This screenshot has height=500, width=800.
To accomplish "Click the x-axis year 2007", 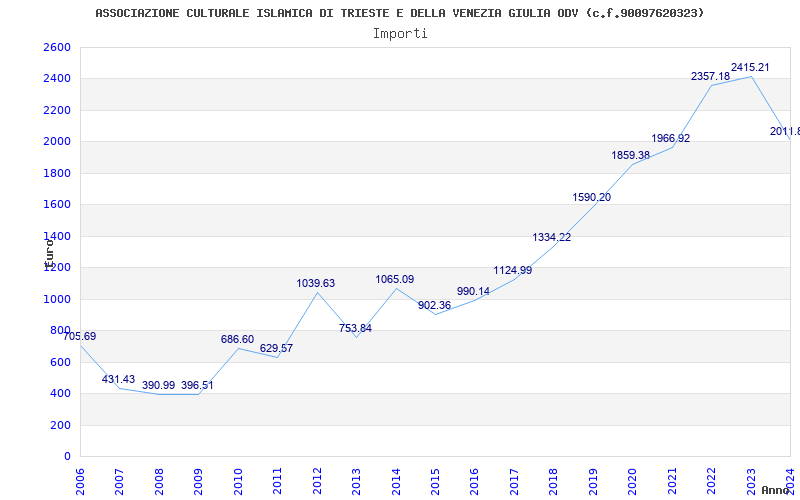I will [x=119, y=481].
